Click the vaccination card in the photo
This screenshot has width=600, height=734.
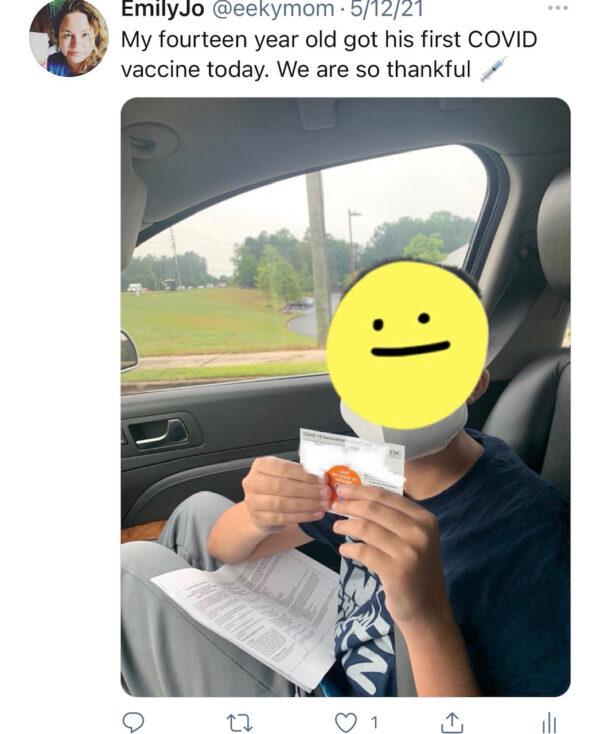pos(351,463)
